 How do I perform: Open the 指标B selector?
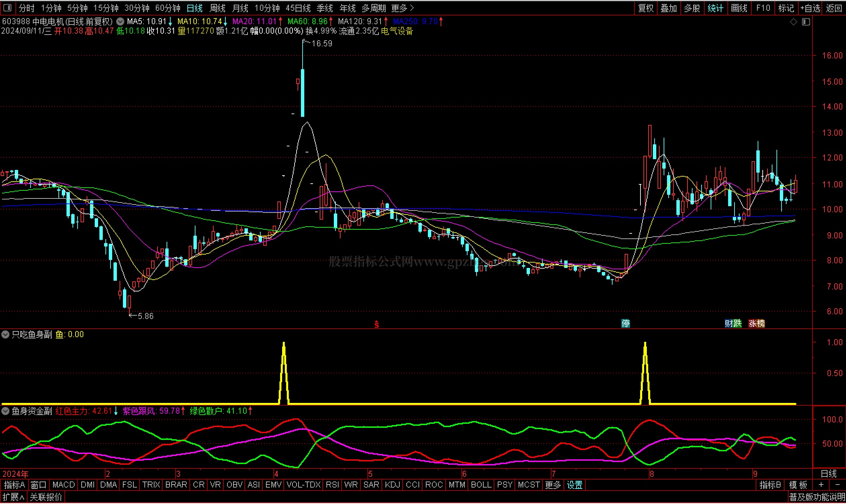[770, 486]
